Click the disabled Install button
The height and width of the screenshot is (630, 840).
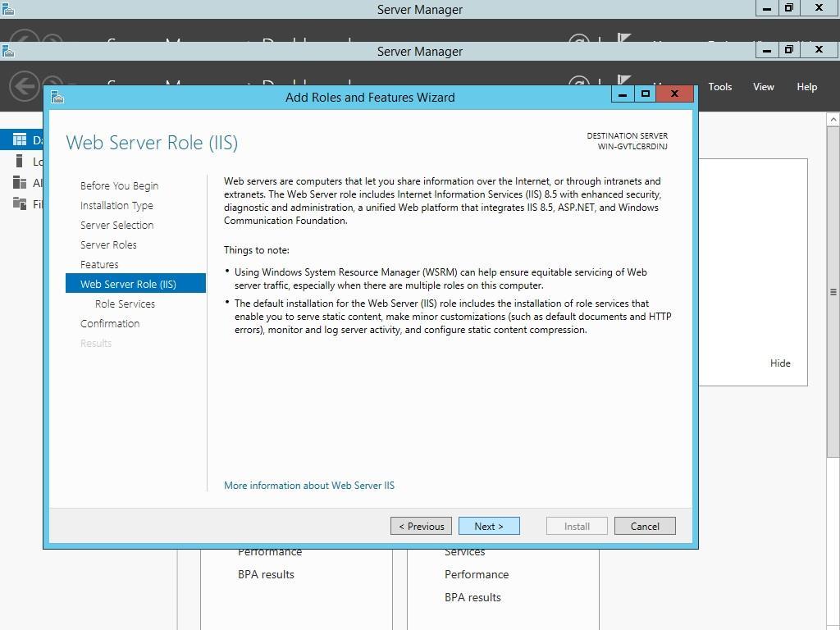577,526
